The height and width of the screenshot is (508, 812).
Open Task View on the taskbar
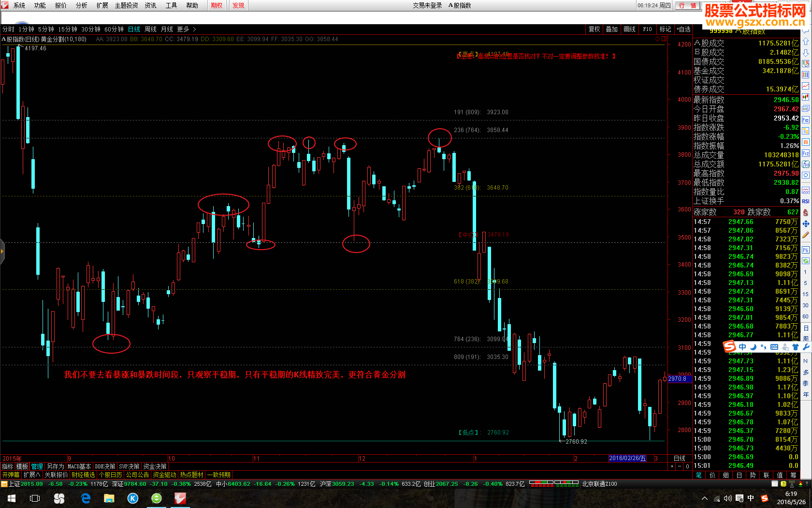(35, 498)
